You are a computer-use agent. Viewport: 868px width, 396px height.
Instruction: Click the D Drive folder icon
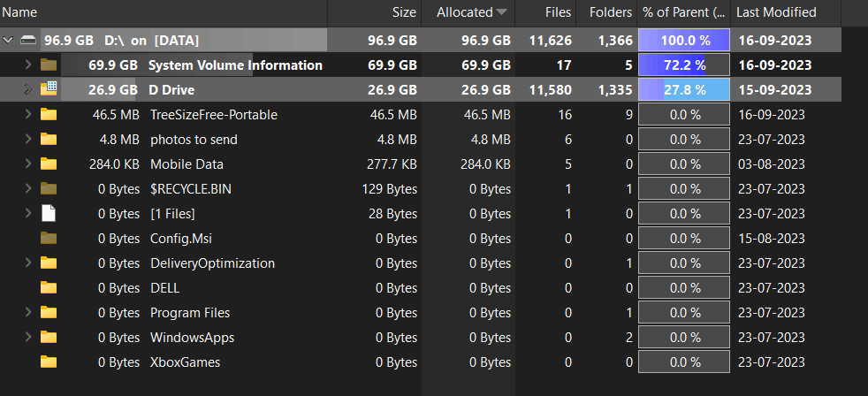pyautogui.click(x=49, y=88)
